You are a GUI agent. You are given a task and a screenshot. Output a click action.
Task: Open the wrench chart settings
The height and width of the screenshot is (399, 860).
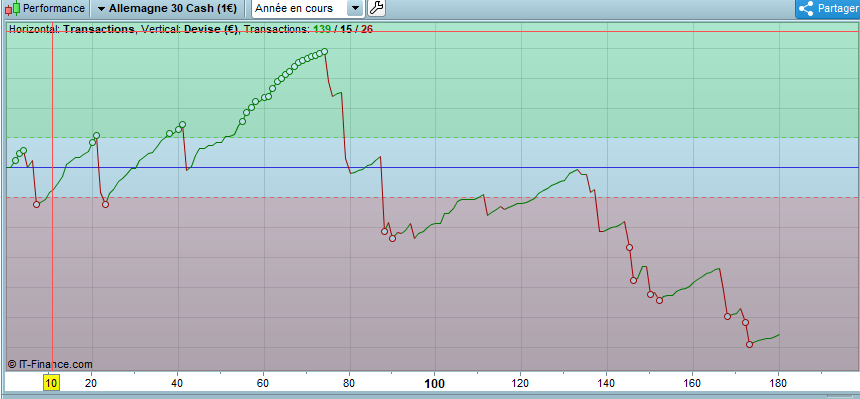(x=376, y=8)
